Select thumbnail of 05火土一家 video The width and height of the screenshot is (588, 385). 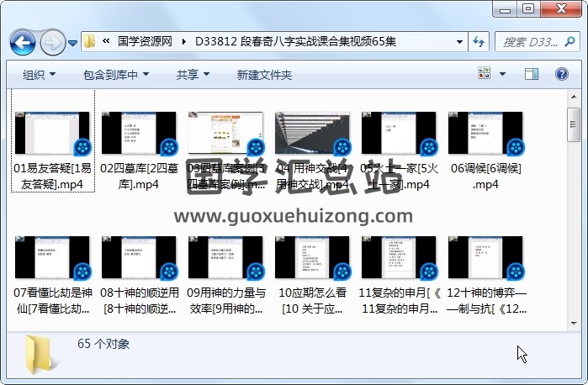(x=399, y=133)
